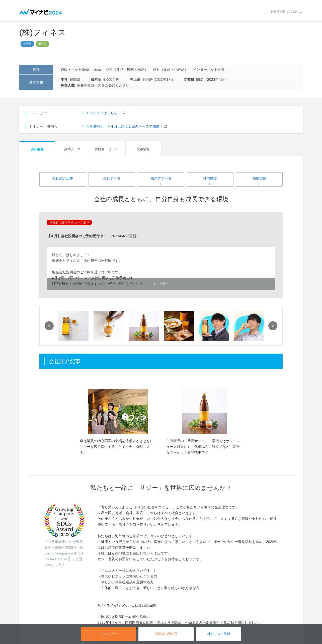Jump to 会社データ section anchor

pyautogui.click(x=112, y=179)
